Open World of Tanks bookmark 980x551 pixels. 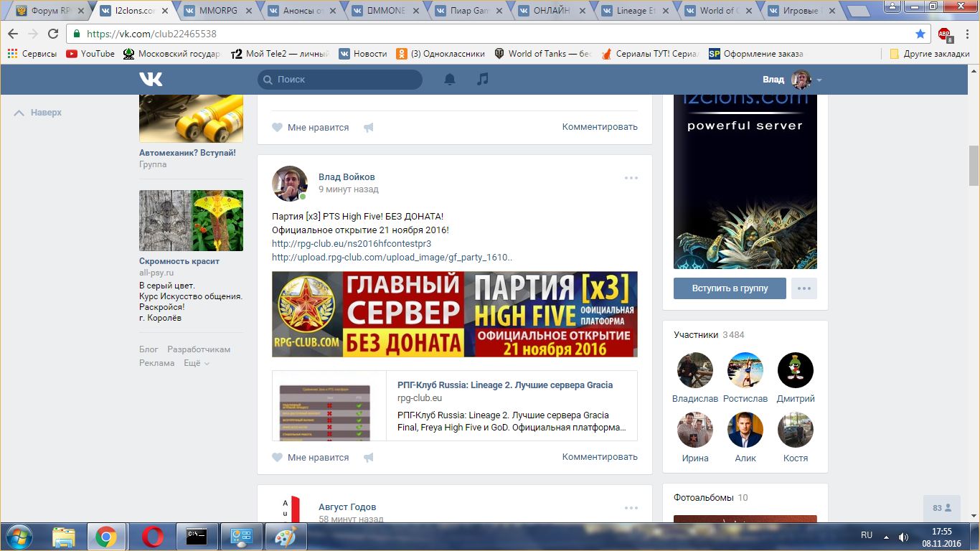click(543, 54)
